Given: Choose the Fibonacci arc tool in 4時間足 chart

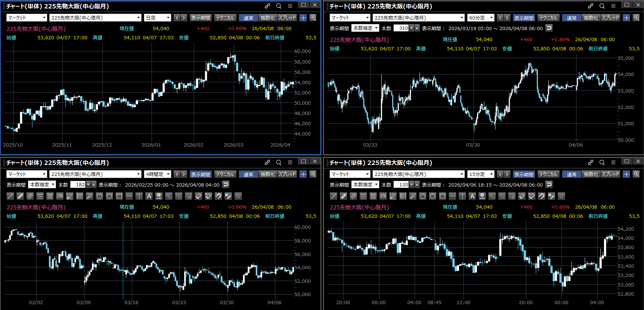Looking at the screenshot, I should click(x=60, y=196).
